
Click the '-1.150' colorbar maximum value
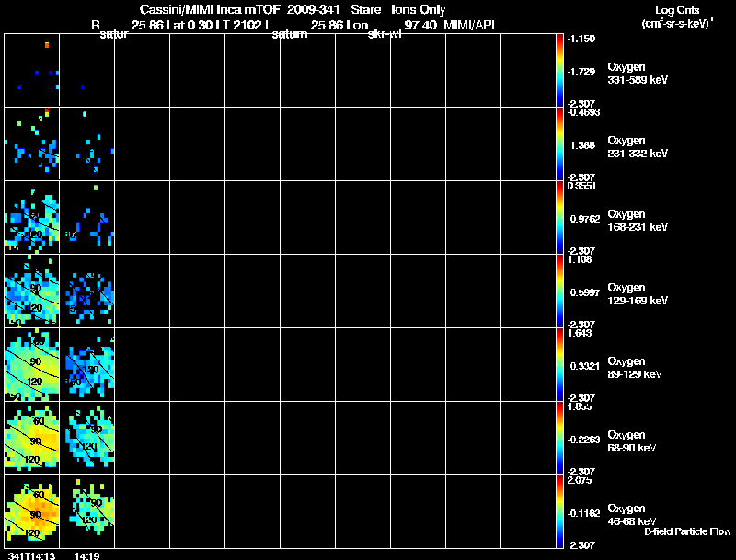(581, 39)
